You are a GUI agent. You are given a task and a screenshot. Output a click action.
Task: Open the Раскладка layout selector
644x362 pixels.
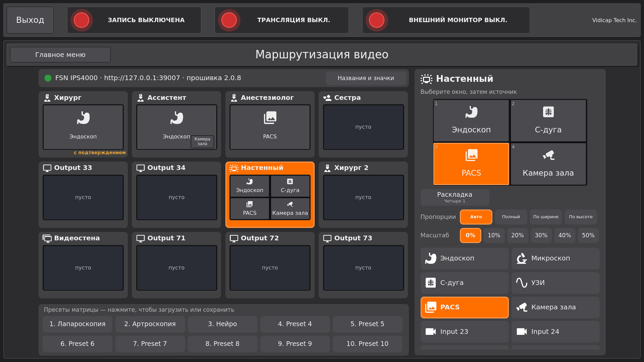(455, 197)
